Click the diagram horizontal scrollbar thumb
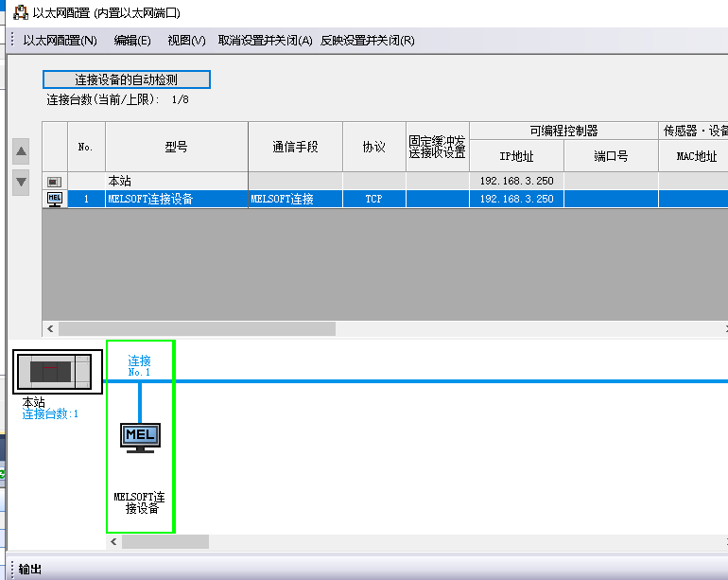 [165, 541]
